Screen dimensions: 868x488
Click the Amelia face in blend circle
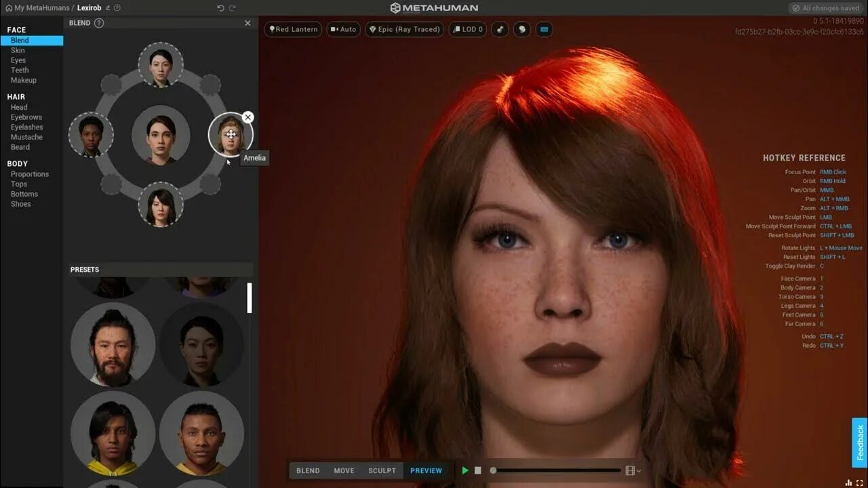[x=231, y=135]
